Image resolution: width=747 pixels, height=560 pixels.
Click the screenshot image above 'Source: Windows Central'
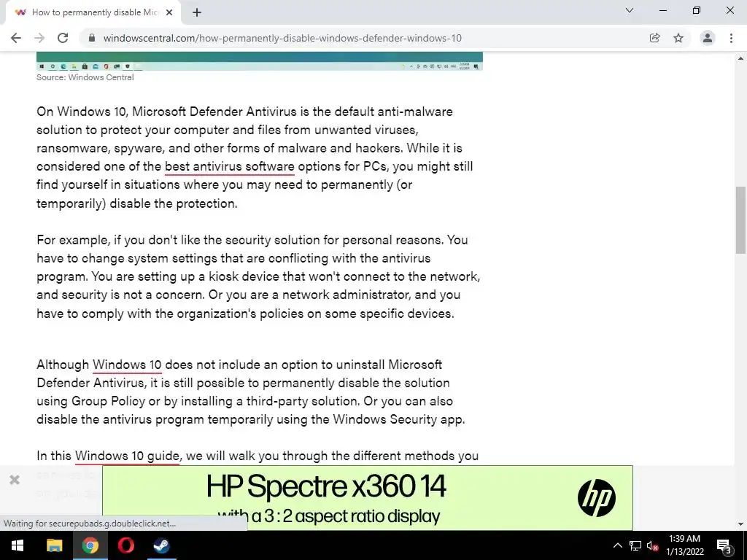pyautogui.click(x=260, y=61)
